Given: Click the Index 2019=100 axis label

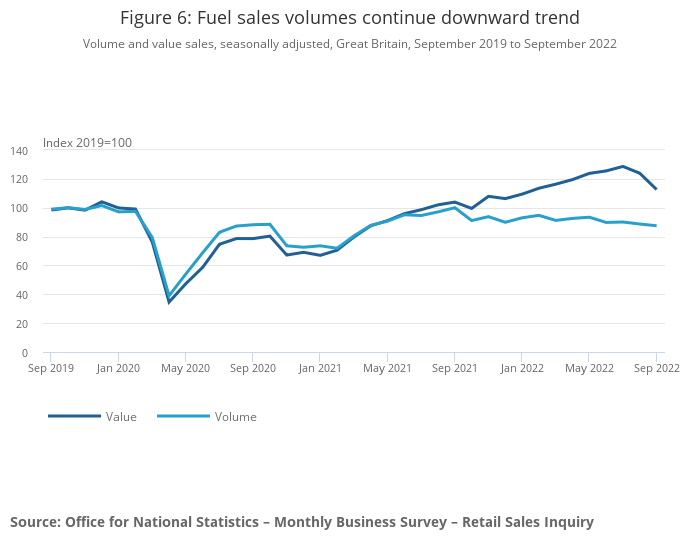Looking at the screenshot, I should [x=87, y=143].
